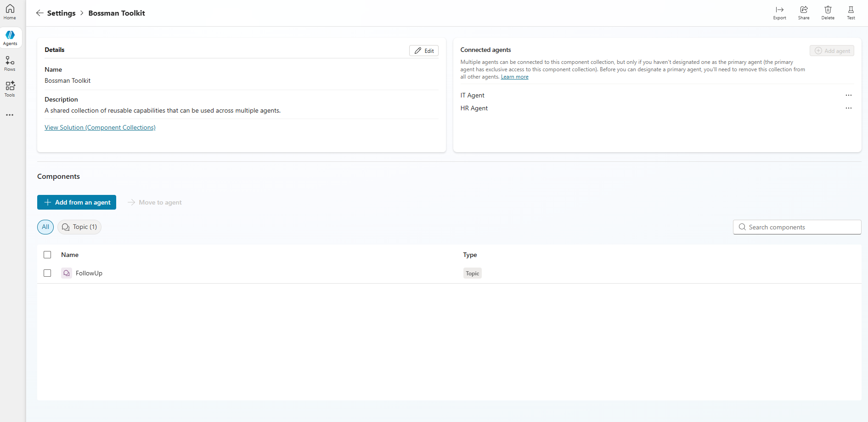The height and width of the screenshot is (422, 868).
Task: Select all components checkbox in header
Action: coord(47,255)
